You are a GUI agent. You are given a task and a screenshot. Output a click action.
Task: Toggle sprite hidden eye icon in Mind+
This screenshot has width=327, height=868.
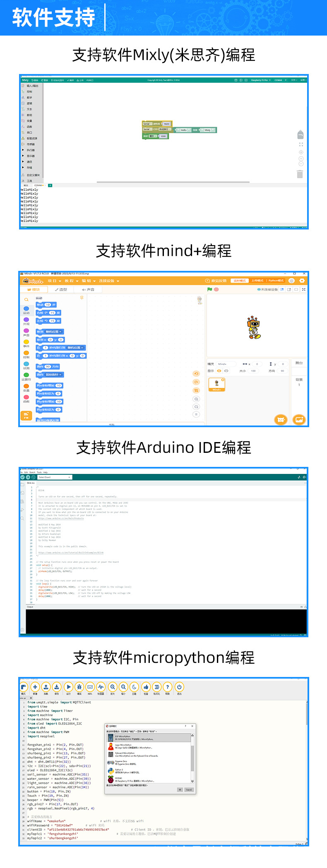pyautogui.click(x=226, y=371)
